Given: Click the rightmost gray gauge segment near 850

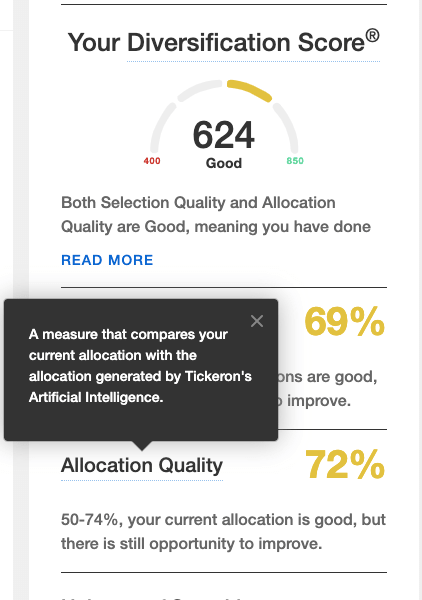Looking at the screenshot, I should 286,127.
